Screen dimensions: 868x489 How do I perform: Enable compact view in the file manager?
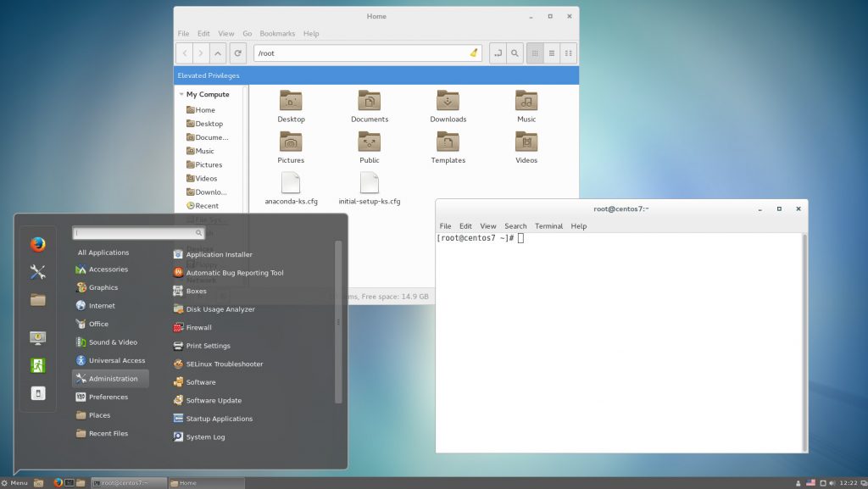(x=568, y=53)
